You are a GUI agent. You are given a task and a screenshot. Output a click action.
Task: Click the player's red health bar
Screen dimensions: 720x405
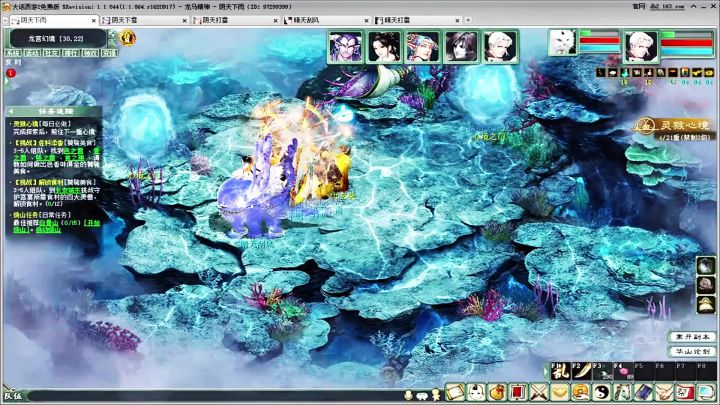tap(687, 43)
